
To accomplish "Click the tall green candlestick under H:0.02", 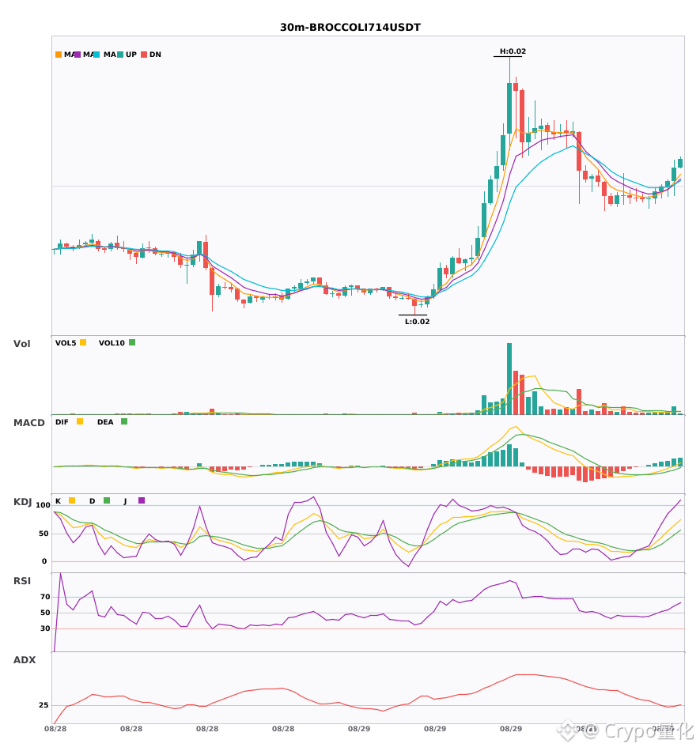I will [509, 108].
